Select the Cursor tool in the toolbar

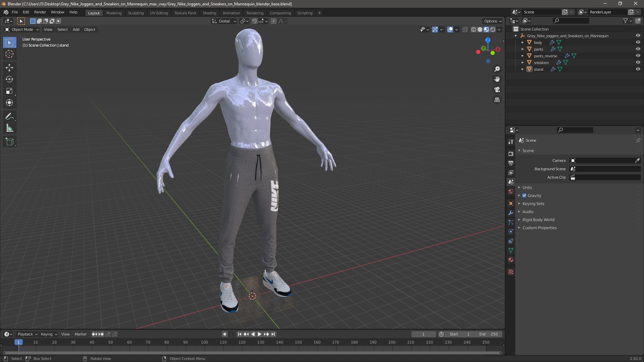[x=9, y=54]
